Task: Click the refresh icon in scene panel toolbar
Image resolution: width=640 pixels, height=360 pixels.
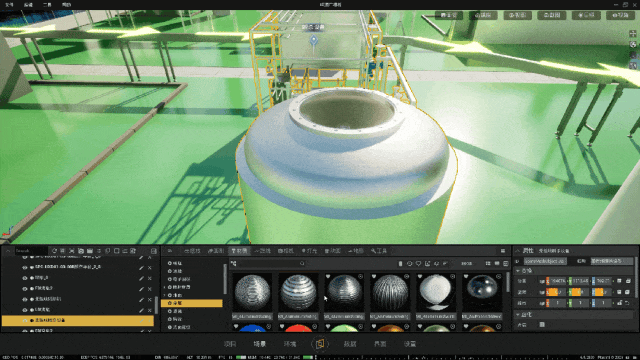Action: [54, 251]
